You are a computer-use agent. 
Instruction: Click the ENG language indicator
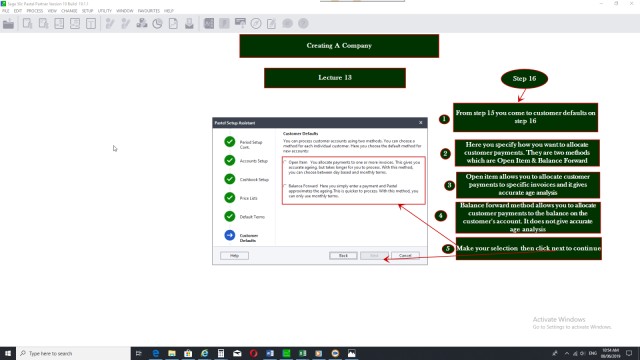tap(593, 353)
